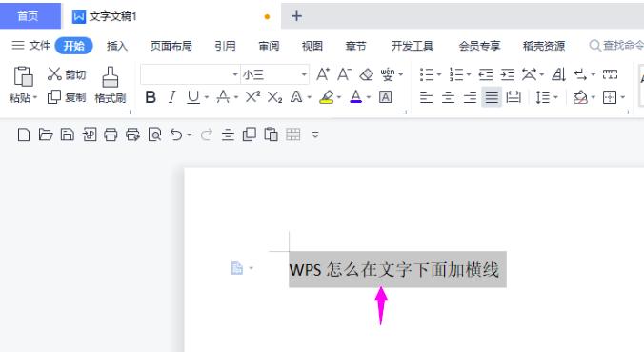Image resolution: width=644 pixels, height=352 pixels.
Task: Switch to the 视图 tab
Action: click(312, 46)
